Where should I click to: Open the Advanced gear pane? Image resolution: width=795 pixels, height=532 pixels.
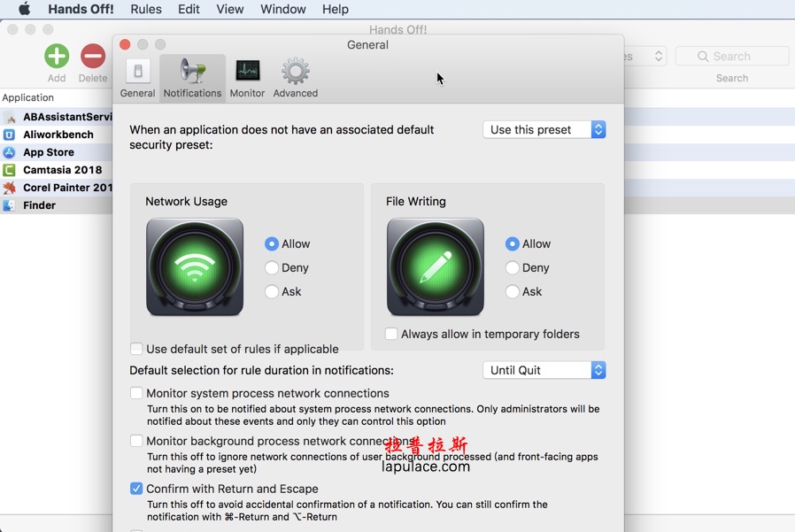click(x=295, y=78)
